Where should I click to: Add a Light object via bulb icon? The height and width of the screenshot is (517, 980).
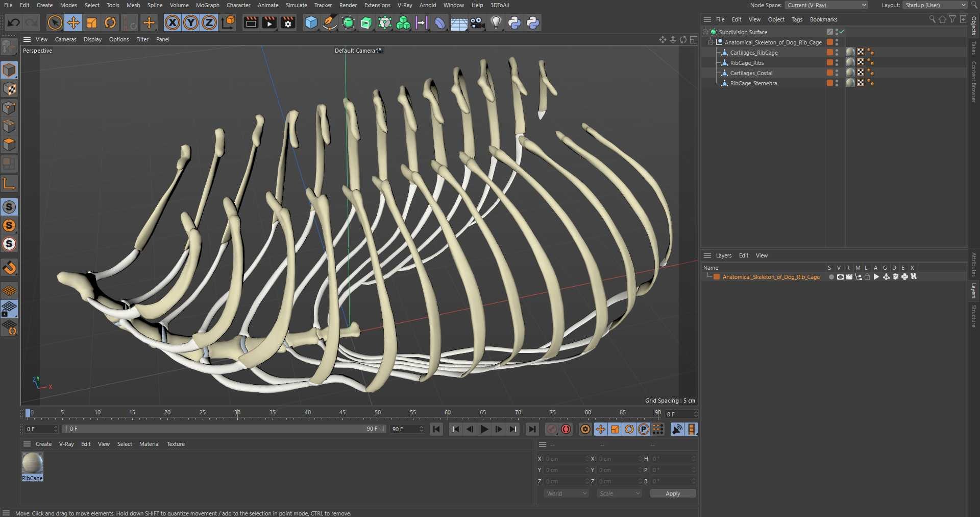point(496,22)
